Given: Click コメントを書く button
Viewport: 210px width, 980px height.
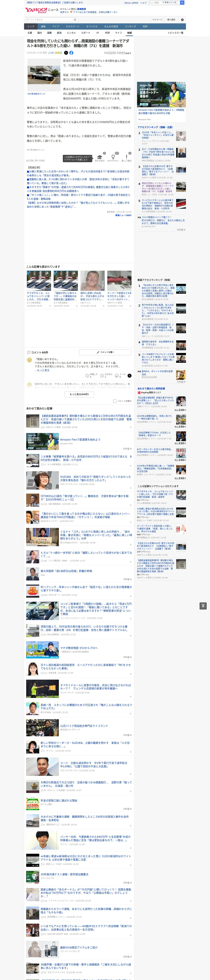Looking at the screenshot, I should click(105, 352).
